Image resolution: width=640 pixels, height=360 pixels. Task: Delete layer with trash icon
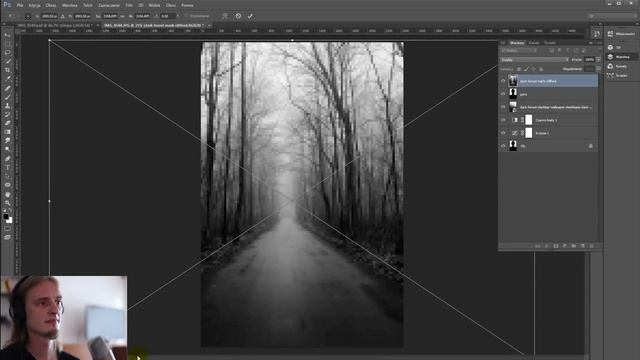coord(591,246)
